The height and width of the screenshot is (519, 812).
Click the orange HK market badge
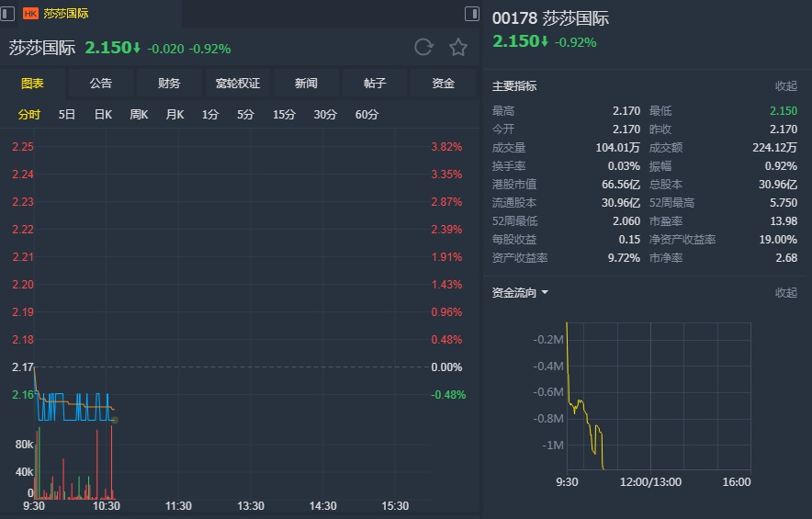click(30, 14)
